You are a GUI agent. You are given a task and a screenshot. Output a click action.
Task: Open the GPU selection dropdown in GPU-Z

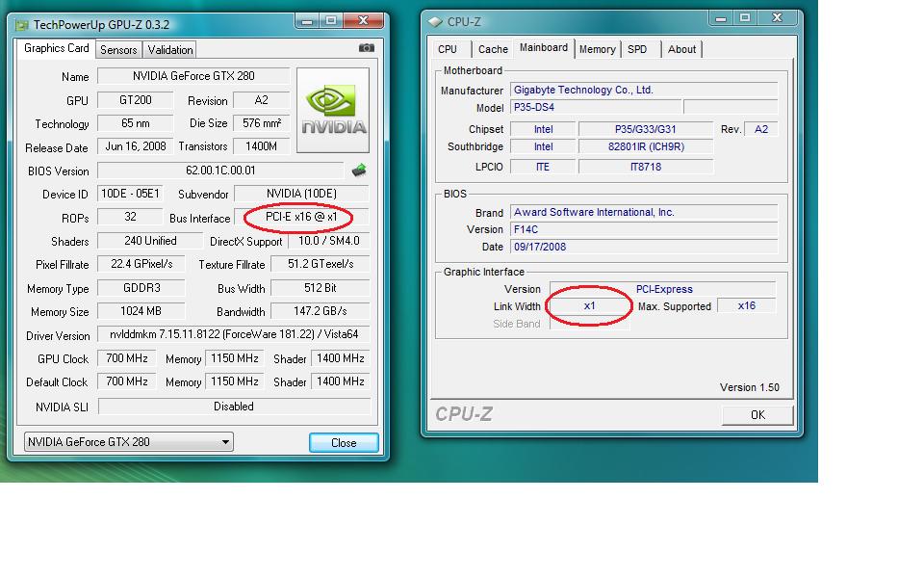point(128,442)
